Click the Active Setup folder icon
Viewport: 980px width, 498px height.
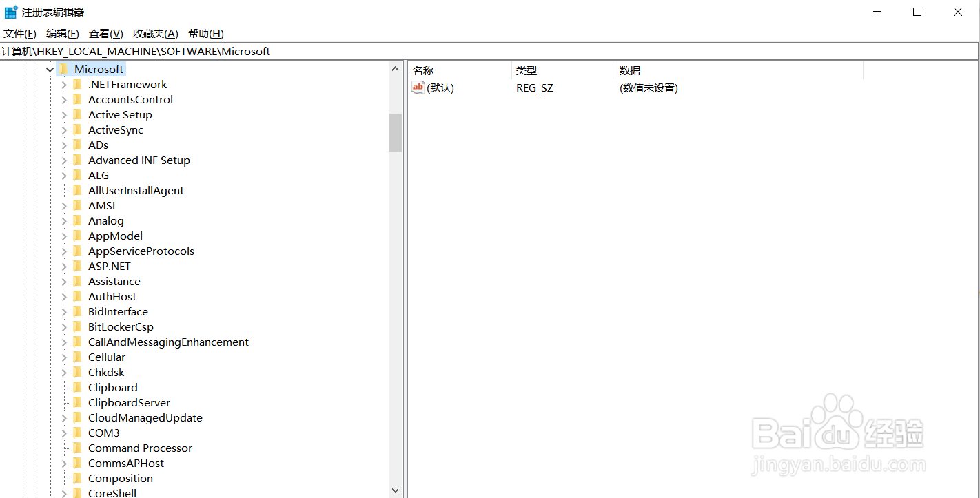77,114
